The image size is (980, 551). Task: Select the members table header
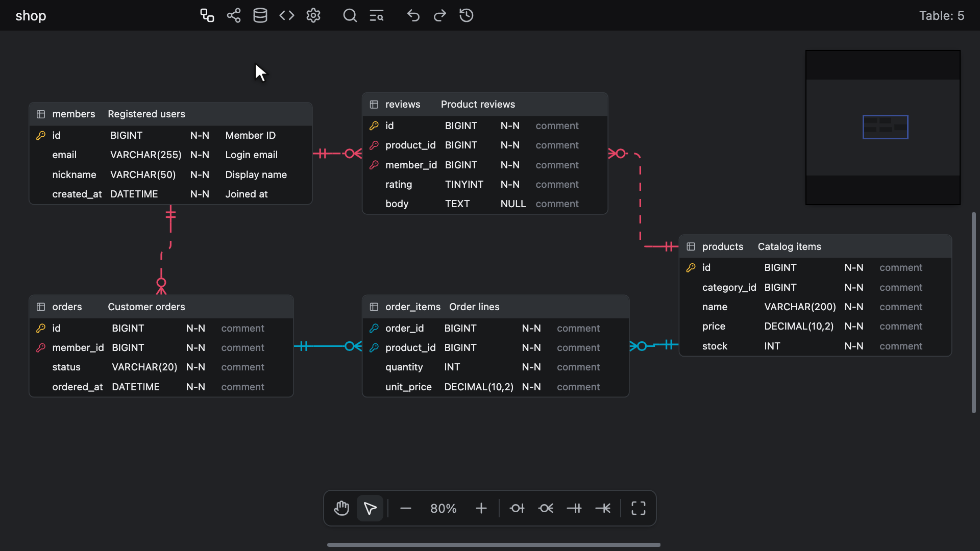pos(170,114)
